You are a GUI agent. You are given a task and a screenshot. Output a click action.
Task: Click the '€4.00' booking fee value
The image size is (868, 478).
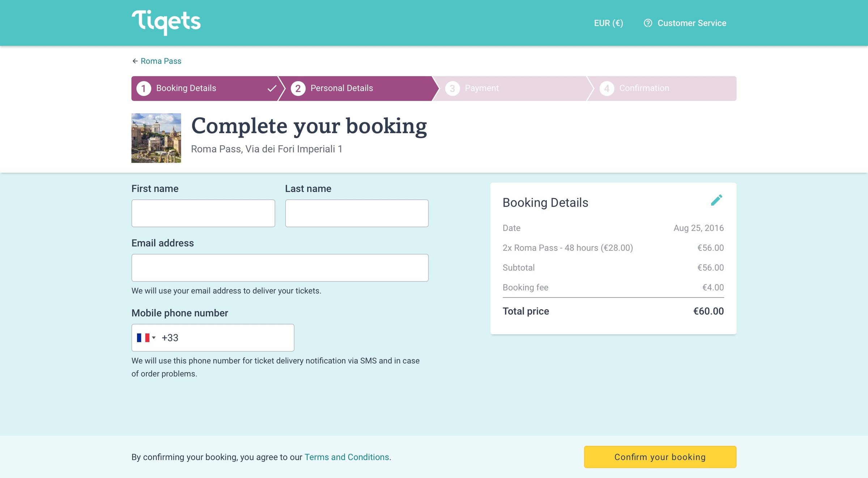713,288
